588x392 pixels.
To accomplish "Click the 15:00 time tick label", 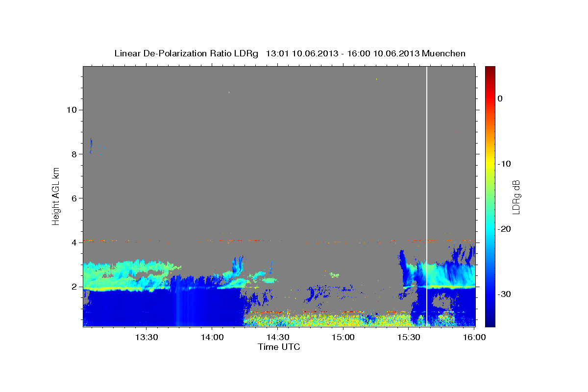I will pos(343,338).
